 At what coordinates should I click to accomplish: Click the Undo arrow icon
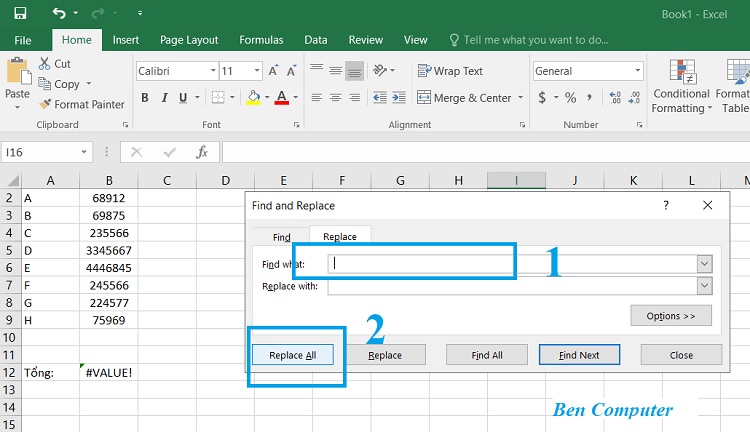[x=59, y=13]
